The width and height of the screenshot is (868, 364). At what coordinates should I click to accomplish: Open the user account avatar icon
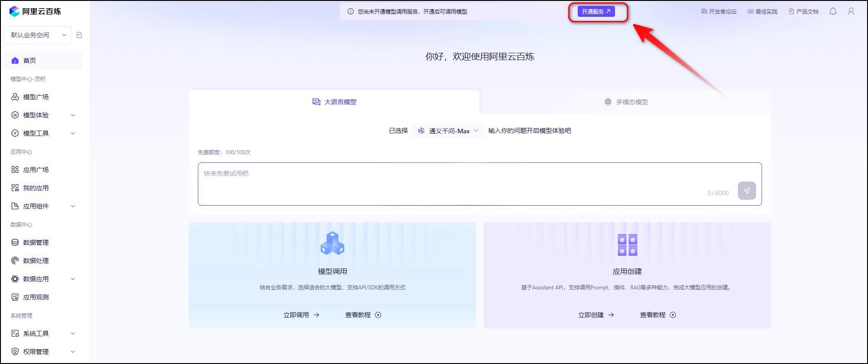point(851,11)
